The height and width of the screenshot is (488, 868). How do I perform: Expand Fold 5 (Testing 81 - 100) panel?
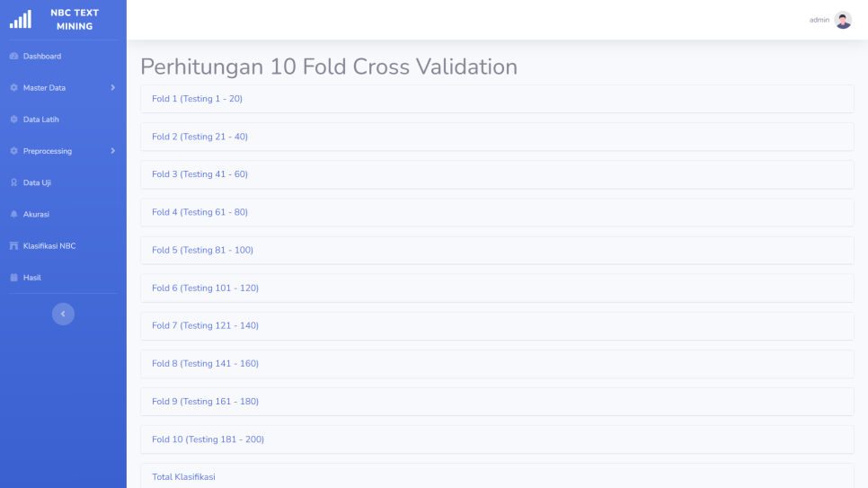(x=202, y=250)
